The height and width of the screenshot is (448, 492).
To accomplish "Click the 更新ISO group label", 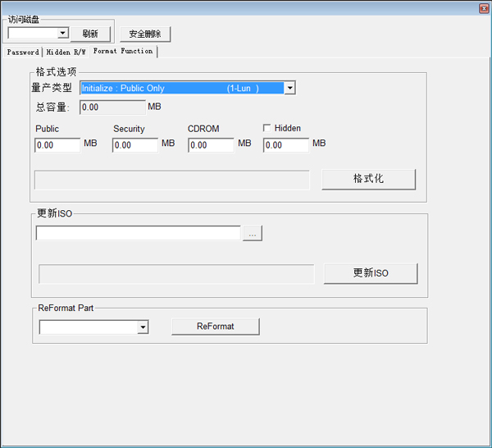I will coord(55,213).
